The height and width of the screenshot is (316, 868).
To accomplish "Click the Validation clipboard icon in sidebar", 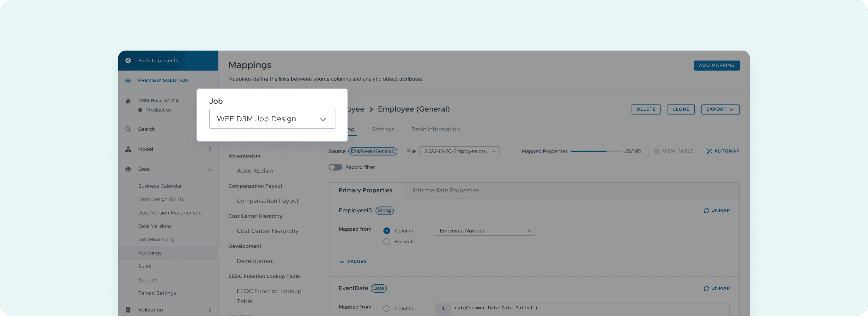I will click(x=128, y=310).
